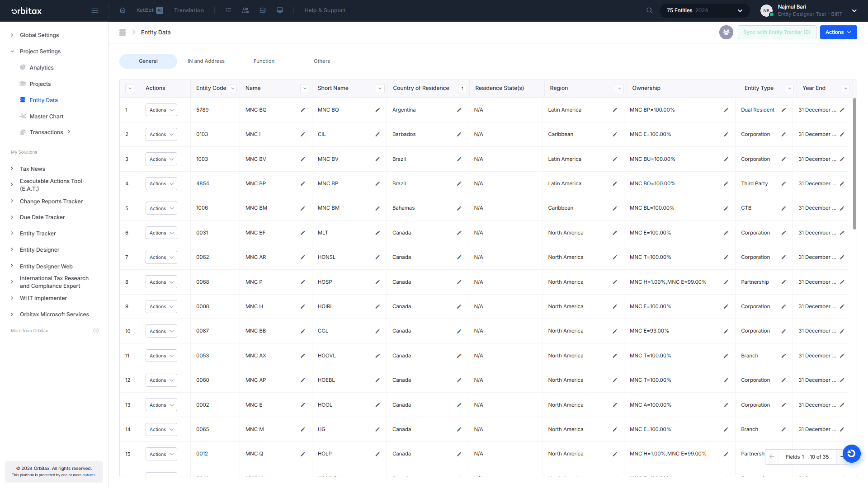Edit Year End pencil for row 6 MNC BF
868x488 pixels.
click(x=842, y=233)
